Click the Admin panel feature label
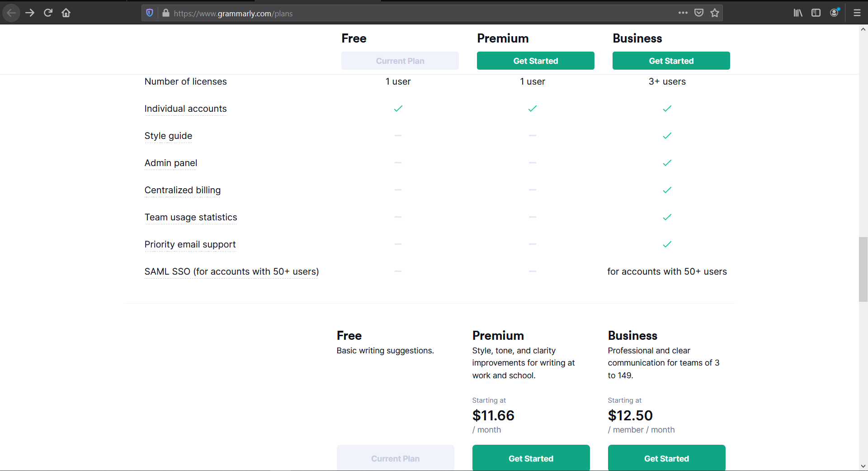The width and height of the screenshot is (868, 471). point(171,163)
